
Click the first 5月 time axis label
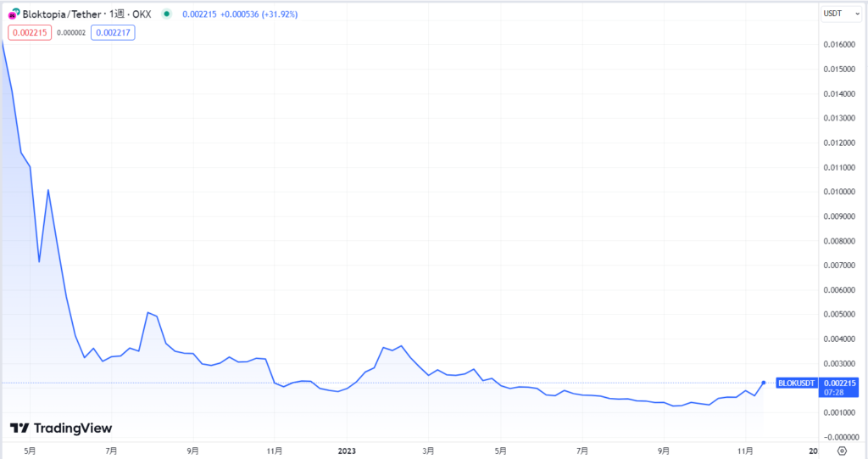(30, 451)
